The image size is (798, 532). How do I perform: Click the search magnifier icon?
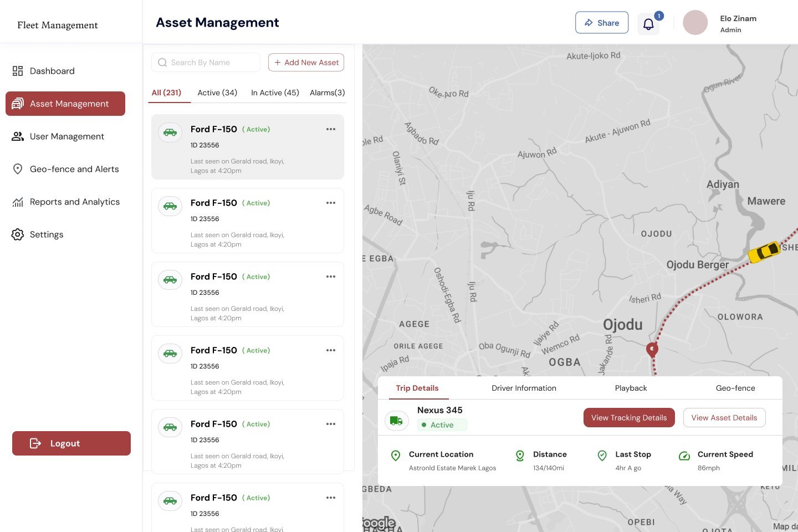coord(162,63)
